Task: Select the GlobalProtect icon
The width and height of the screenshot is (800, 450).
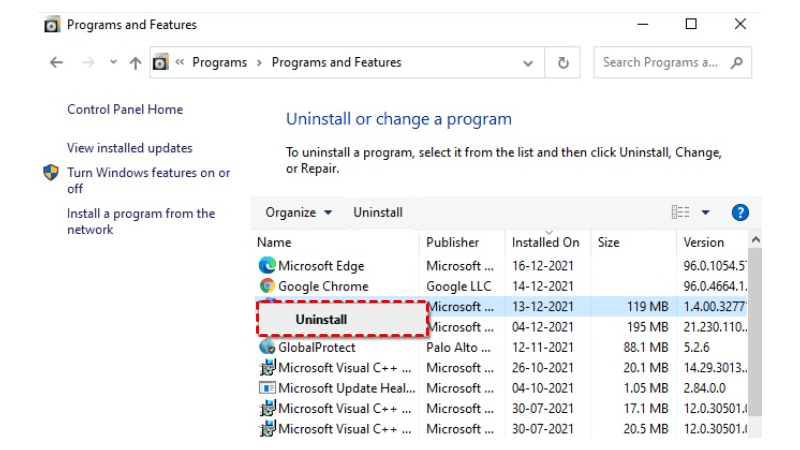Action: (x=267, y=347)
